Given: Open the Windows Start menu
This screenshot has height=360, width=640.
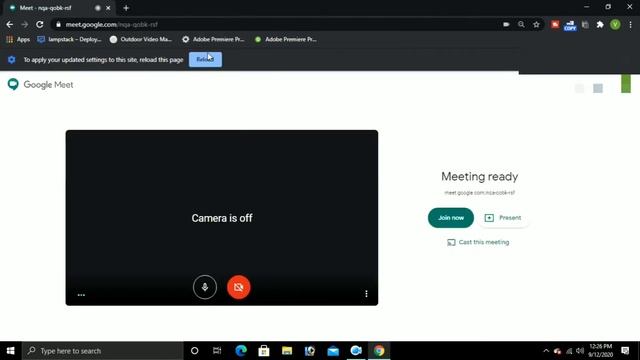Looking at the screenshot, I should pos(11,351).
